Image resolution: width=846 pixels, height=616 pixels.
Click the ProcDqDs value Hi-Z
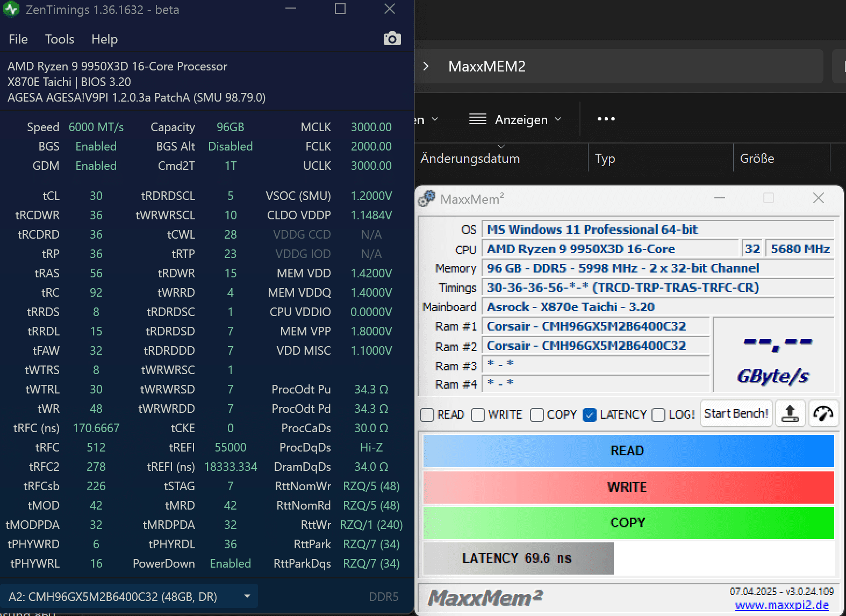coord(371,447)
